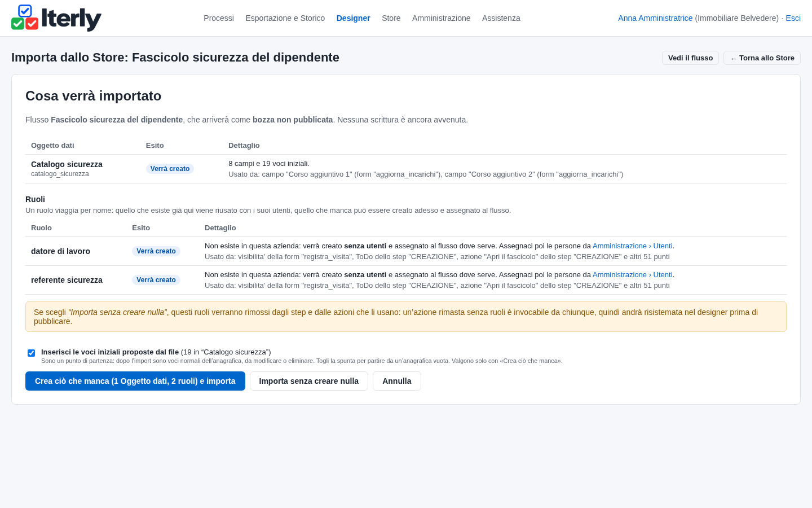Open the Assistenza page
Image resolution: width=812 pixels, height=508 pixels.
click(x=501, y=18)
